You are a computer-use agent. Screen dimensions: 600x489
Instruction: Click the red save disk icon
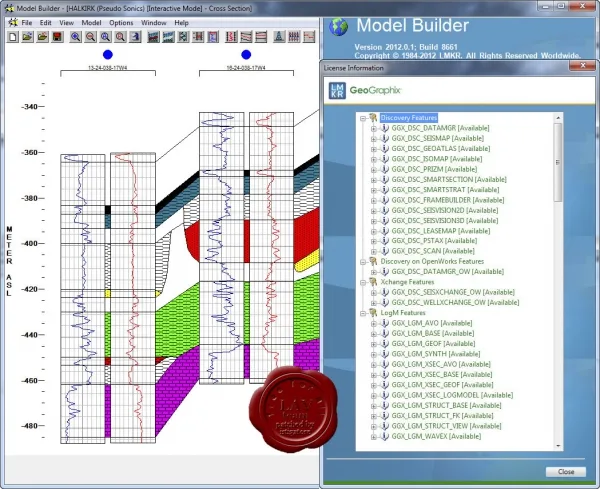click(57, 37)
